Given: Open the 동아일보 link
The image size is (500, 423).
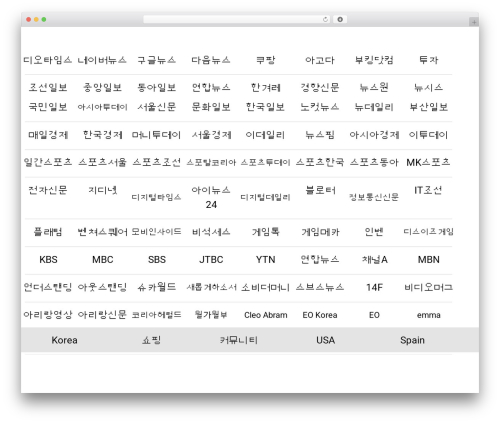Looking at the screenshot, I should pyautogui.click(x=157, y=88).
